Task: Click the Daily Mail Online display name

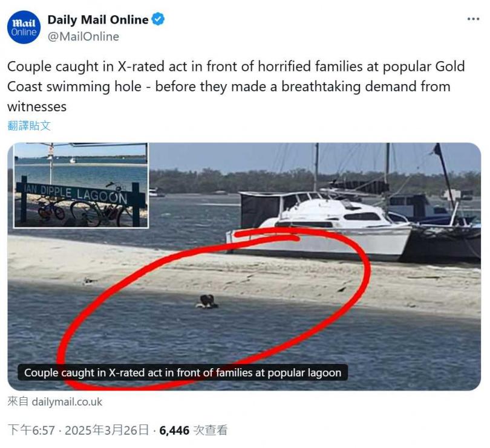Action: (x=98, y=20)
